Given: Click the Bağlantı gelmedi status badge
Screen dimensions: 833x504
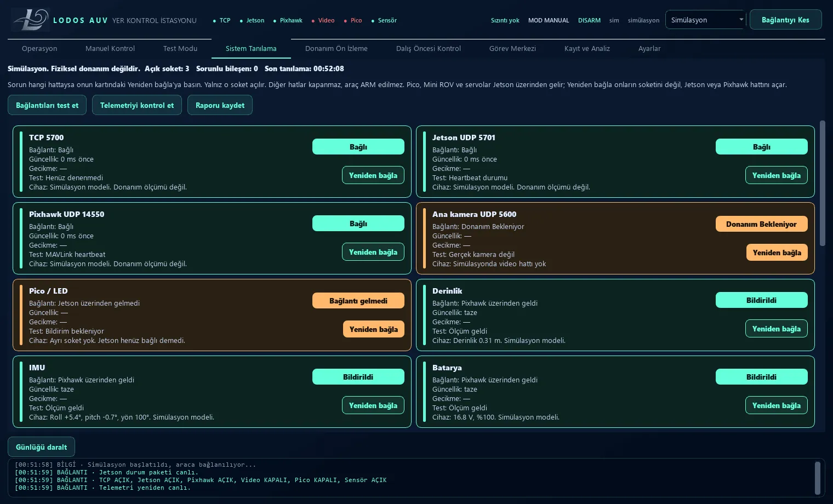Looking at the screenshot, I should point(358,301).
